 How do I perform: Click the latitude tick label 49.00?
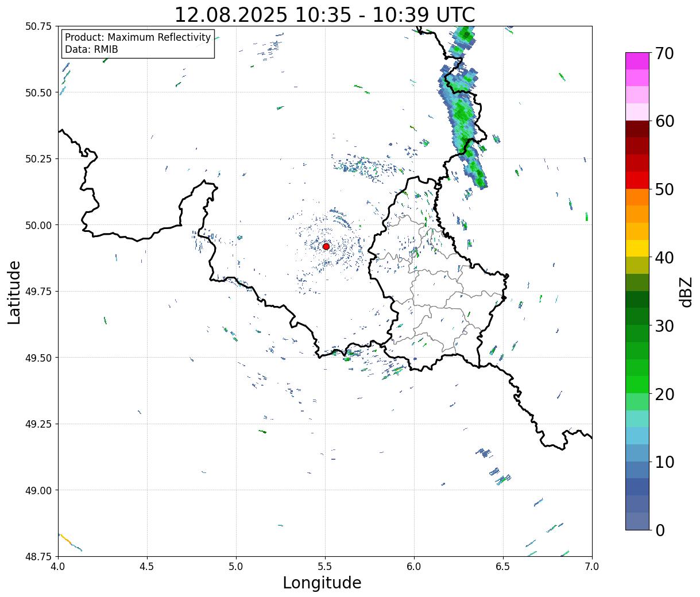coord(38,490)
